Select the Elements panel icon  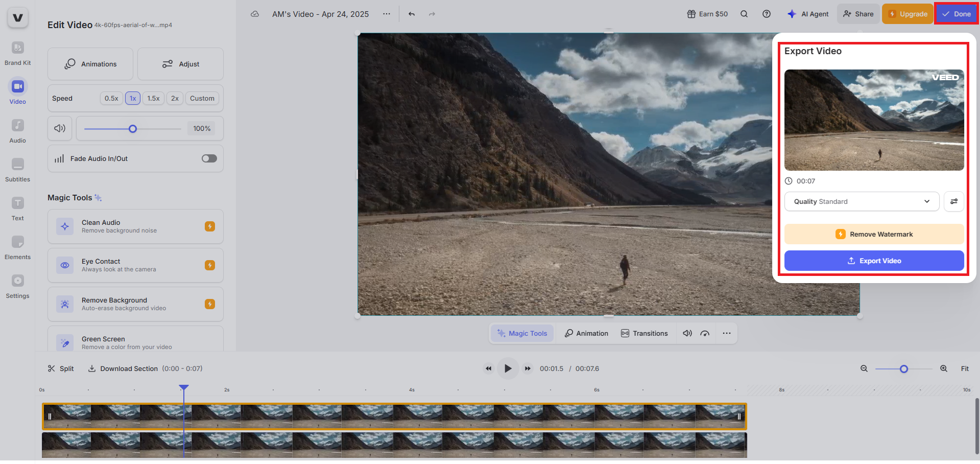click(17, 247)
